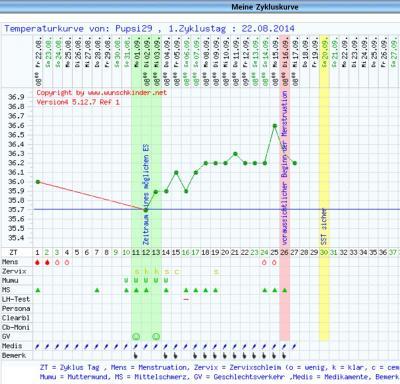Viewport: 400px width, 384px height.
Task: Select the MS triangle on cycle day 14
Action: (166, 290)
